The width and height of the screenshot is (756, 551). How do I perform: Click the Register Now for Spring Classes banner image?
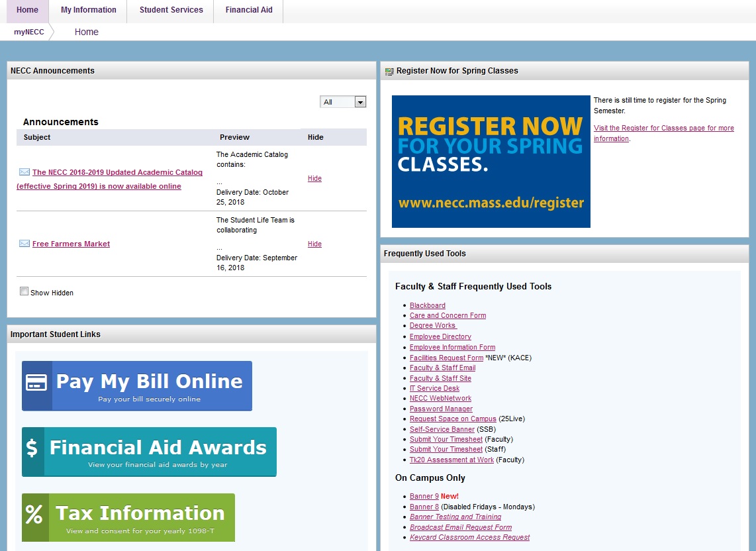491,162
